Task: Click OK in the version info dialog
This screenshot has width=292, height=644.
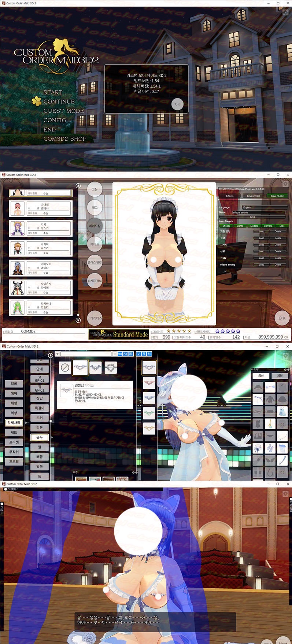Action: point(177,104)
